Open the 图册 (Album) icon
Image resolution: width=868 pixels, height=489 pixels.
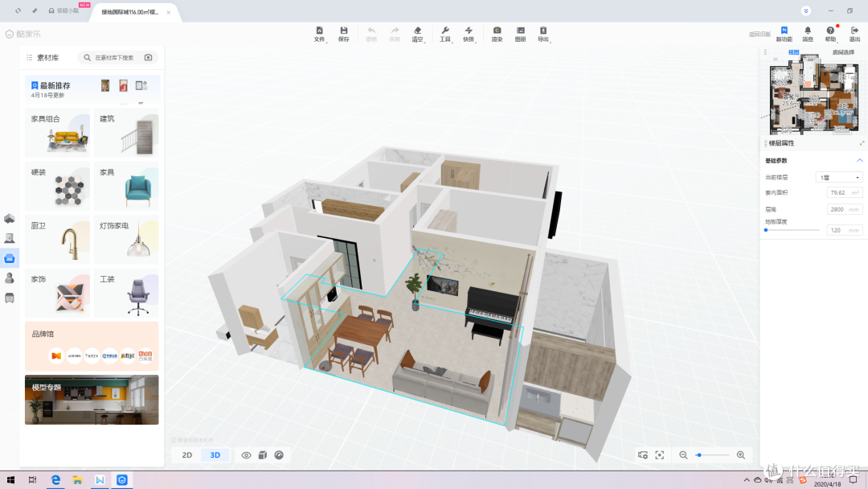click(520, 35)
